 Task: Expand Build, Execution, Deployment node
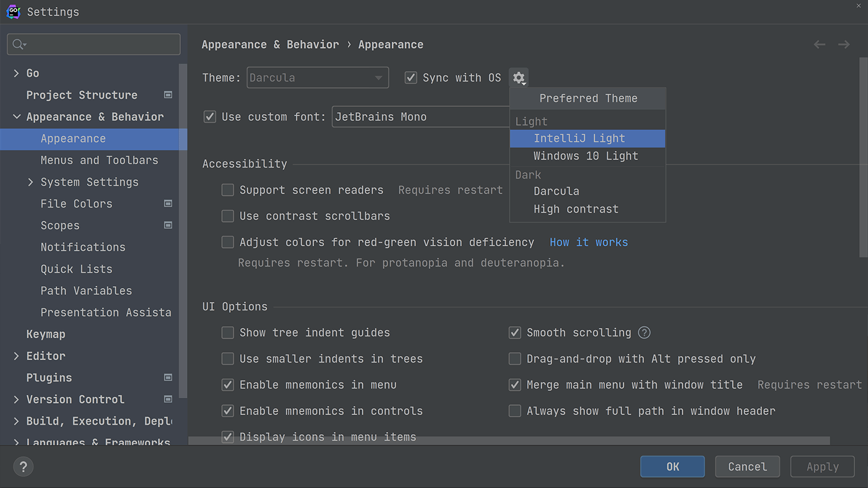(x=16, y=422)
